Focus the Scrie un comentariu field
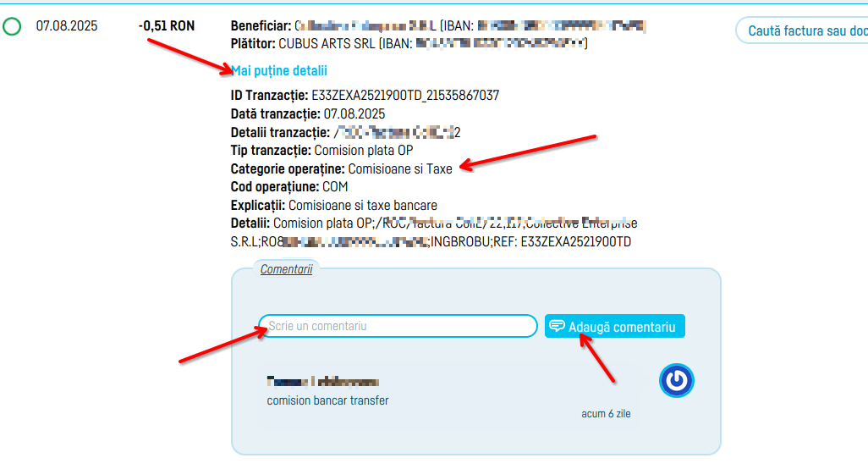The height and width of the screenshot is (469, 868). [x=398, y=326]
